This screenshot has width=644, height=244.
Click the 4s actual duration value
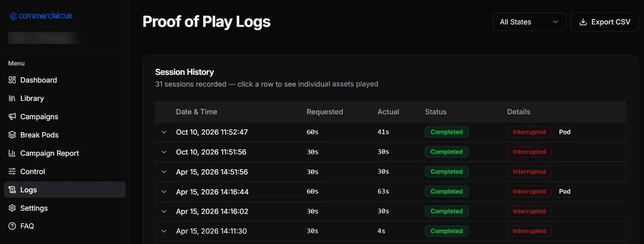pos(381,231)
